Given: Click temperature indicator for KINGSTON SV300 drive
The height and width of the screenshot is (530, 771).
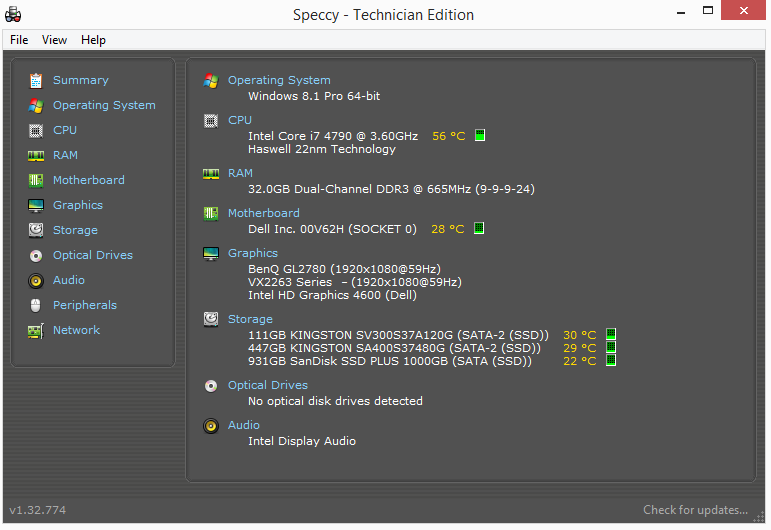Looking at the screenshot, I should (611, 334).
